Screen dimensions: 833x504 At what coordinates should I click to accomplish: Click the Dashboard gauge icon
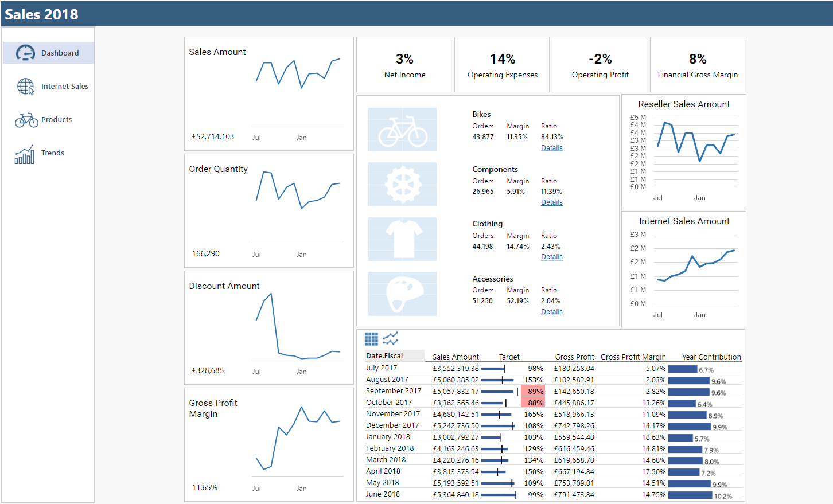[25, 53]
